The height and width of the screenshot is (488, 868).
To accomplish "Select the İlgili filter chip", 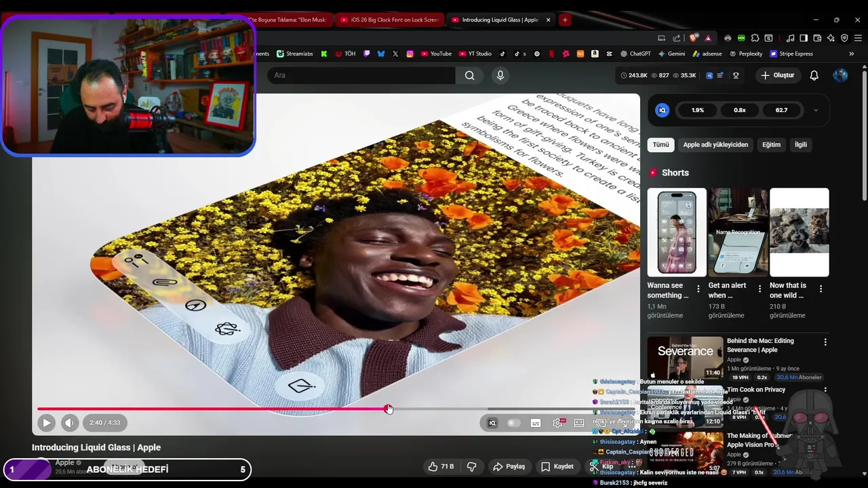I will 801,144.
